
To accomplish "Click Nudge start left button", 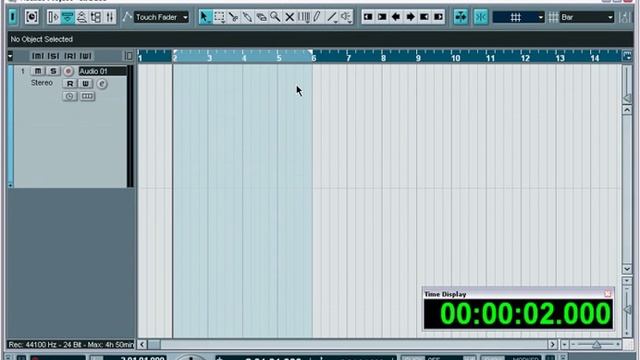I will (x=368, y=17).
